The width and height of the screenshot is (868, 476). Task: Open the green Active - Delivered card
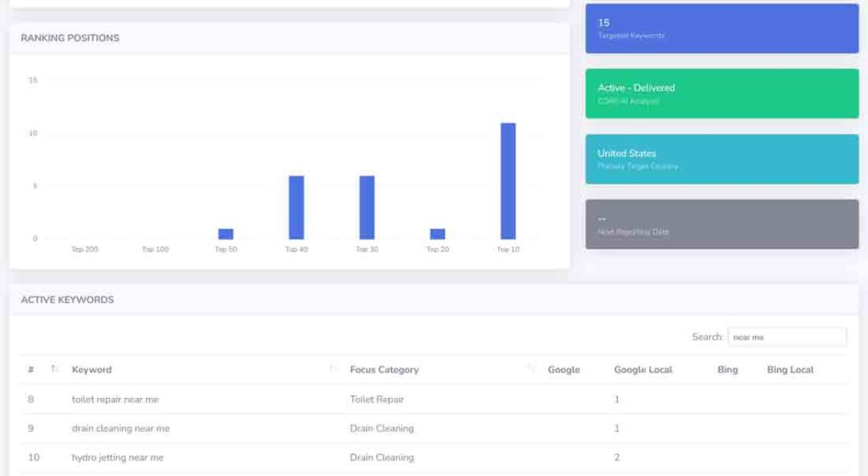721,93
